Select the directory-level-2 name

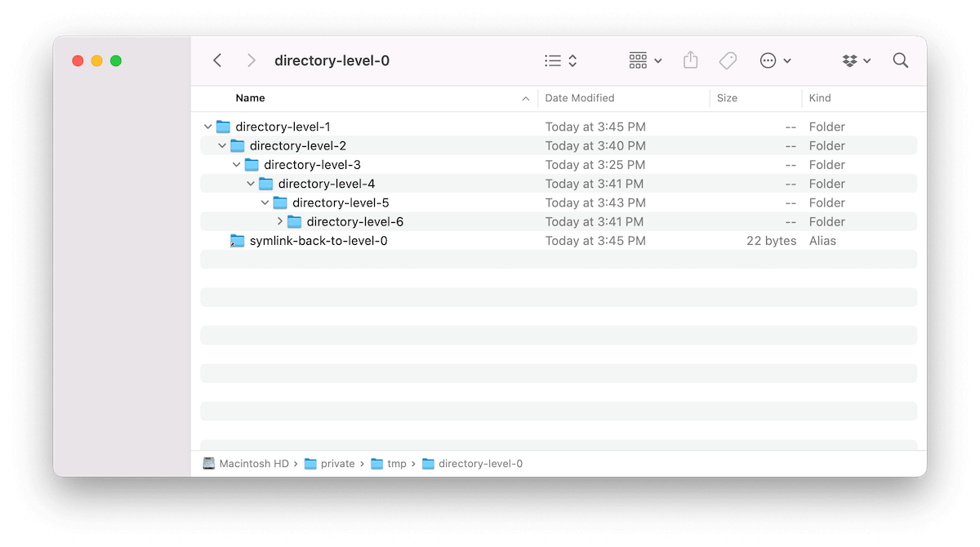pyautogui.click(x=298, y=146)
